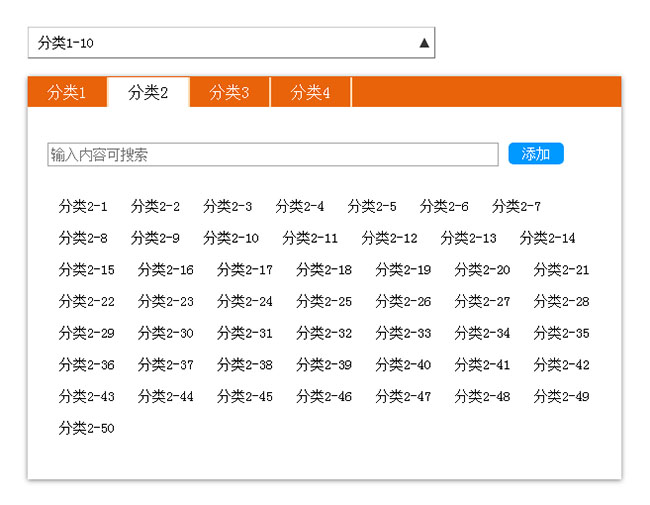Viewport: 650px width, 505px height.
Task: Select the last item 分类2-50
Action: pyautogui.click(x=87, y=429)
